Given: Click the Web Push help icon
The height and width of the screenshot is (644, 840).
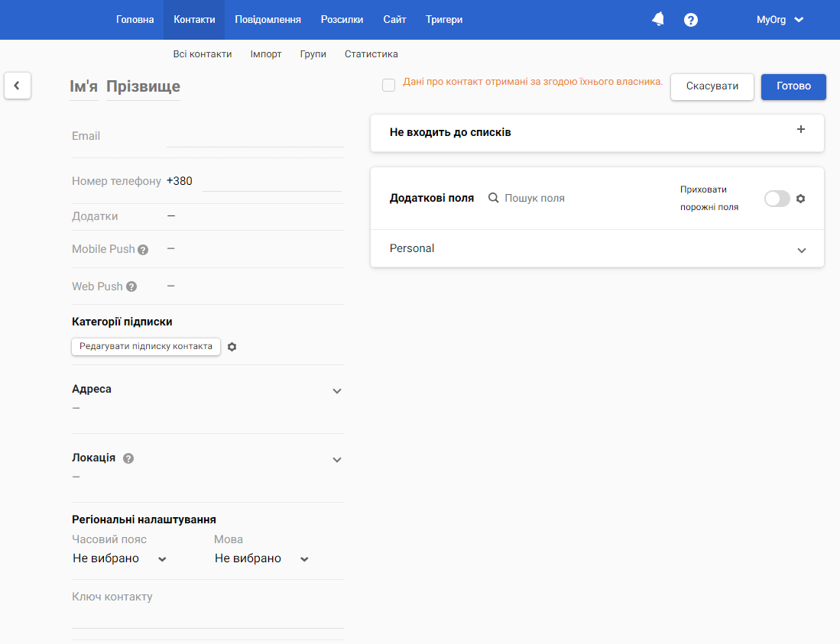Looking at the screenshot, I should 131,287.
